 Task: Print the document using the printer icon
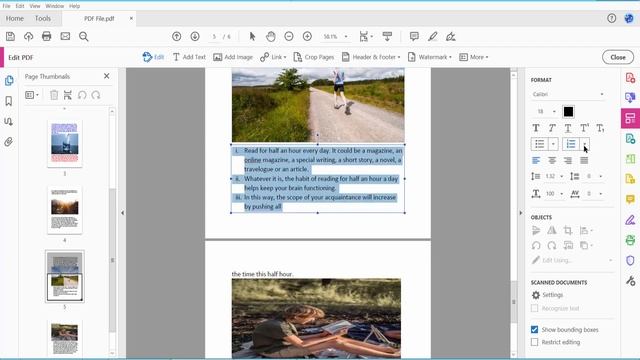pos(47,36)
